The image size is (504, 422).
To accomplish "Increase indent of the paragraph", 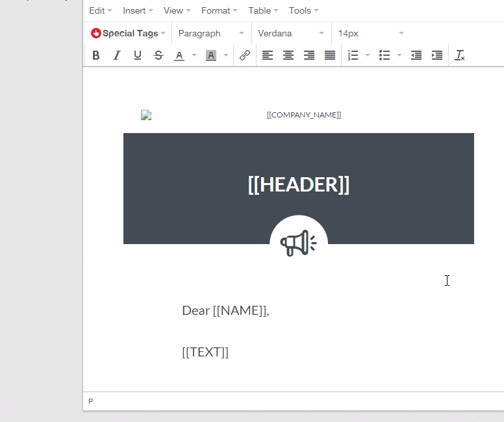I will coord(437,55).
